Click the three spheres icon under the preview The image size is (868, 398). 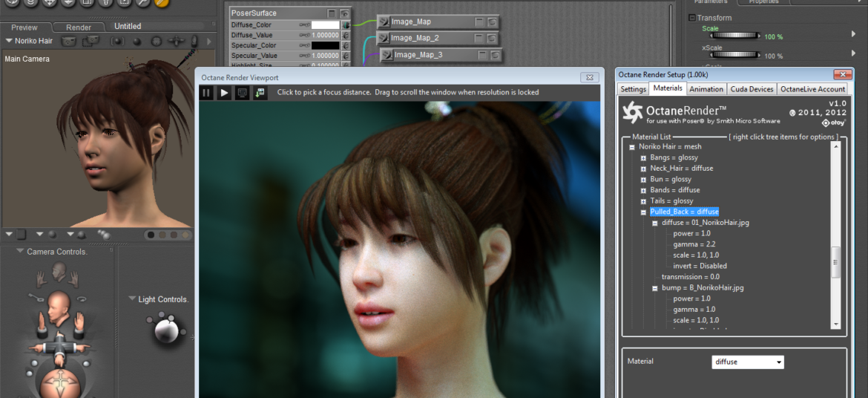104,234
